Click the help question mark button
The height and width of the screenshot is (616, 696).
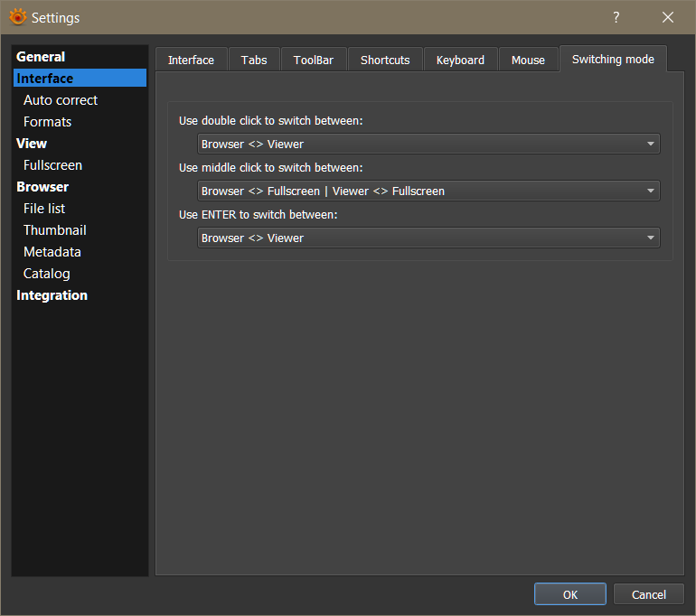[x=616, y=17]
